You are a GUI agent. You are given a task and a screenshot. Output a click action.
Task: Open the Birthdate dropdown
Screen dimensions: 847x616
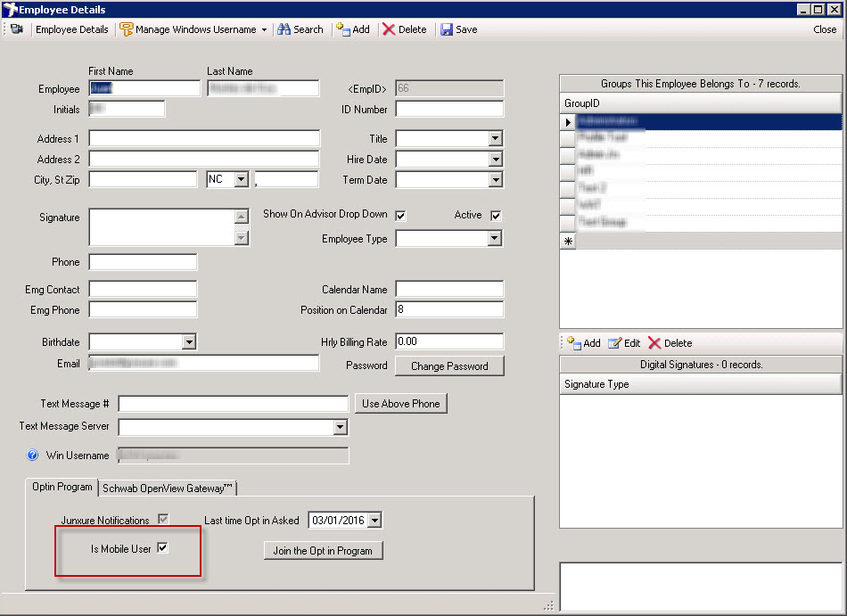click(x=188, y=341)
